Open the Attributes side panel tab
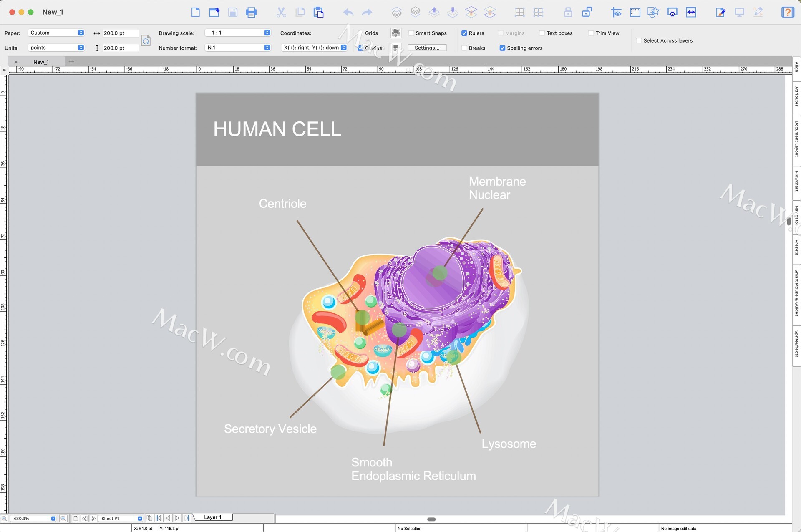 (796, 96)
